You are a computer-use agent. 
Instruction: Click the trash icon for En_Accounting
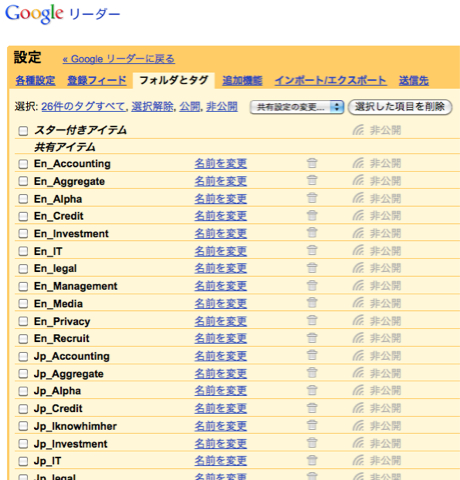(312, 163)
